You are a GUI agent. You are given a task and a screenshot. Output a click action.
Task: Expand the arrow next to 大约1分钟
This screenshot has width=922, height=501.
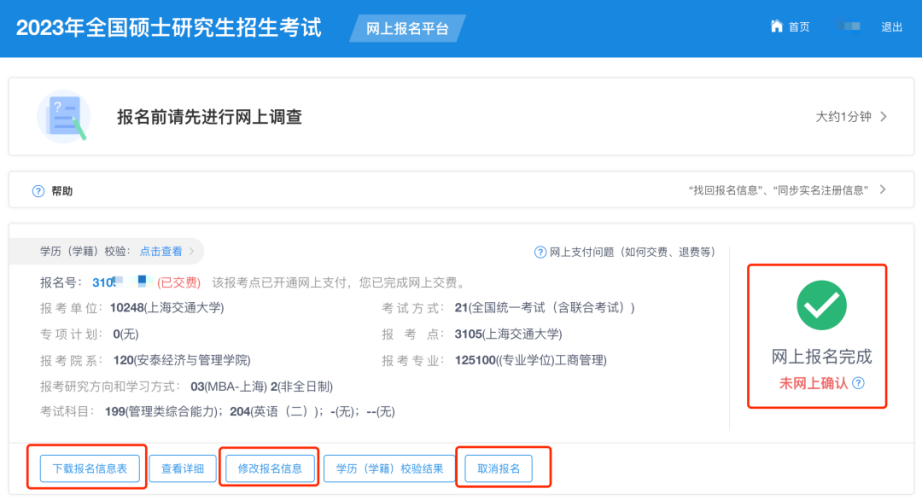(883, 117)
